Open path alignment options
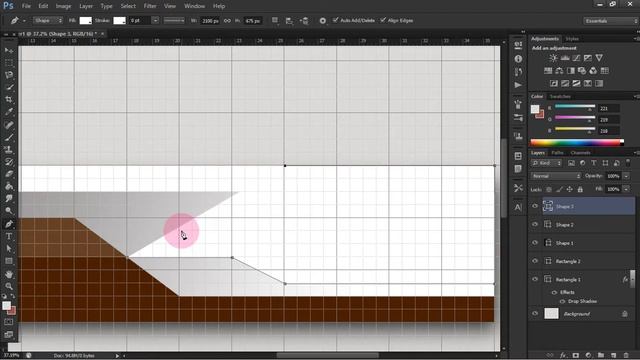This screenshot has width=640, height=360. click(x=289, y=20)
